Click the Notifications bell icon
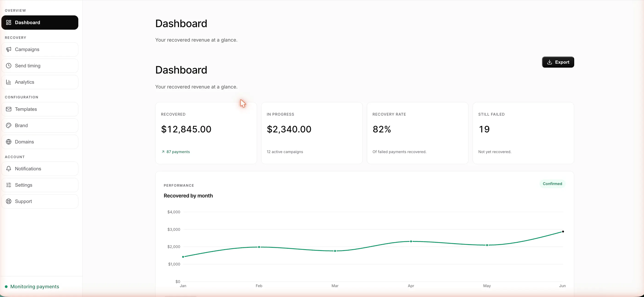Screen dimensions: 644x297 click(x=8, y=169)
